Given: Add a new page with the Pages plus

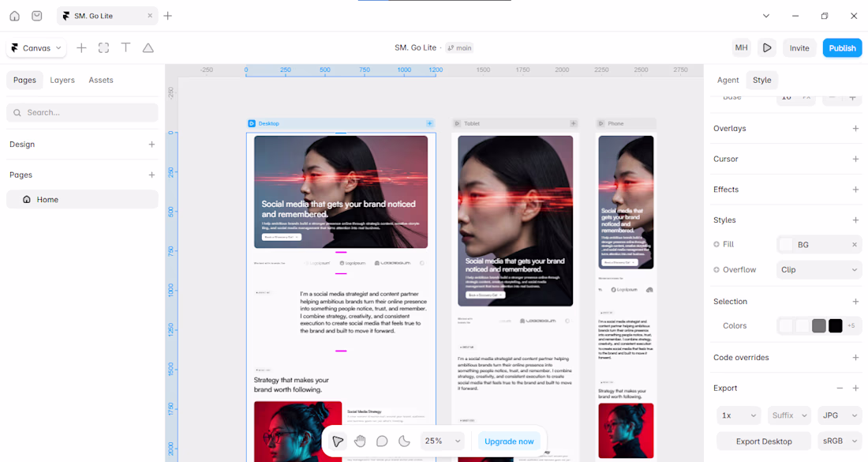Looking at the screenshot, I should (152, 175).
